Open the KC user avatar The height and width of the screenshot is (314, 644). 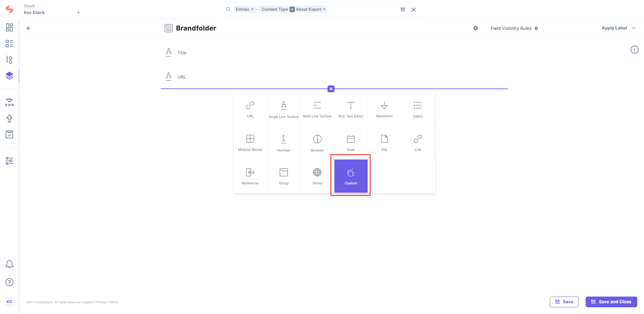tap(9, 302)
